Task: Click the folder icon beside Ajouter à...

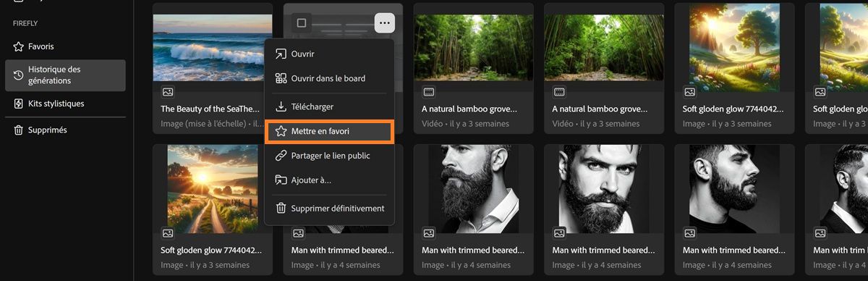Action: pyautogui.click(x=281, y=180)
